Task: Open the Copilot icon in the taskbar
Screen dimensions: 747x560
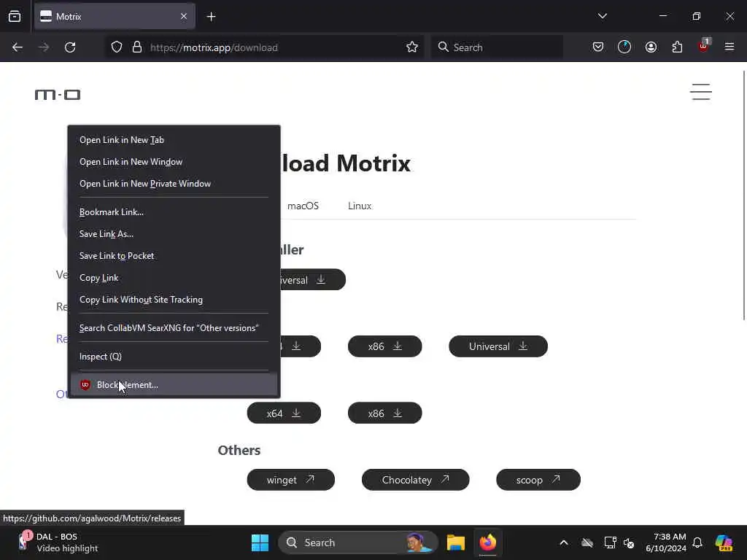Action: coord(724,542)
